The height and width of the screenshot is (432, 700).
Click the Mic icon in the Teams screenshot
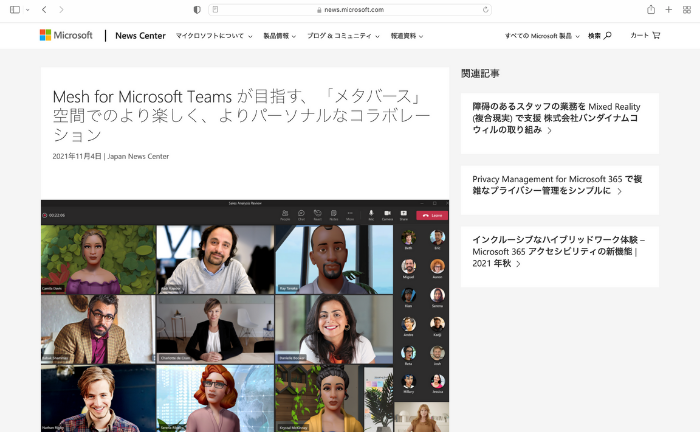(x=371, y=215)
